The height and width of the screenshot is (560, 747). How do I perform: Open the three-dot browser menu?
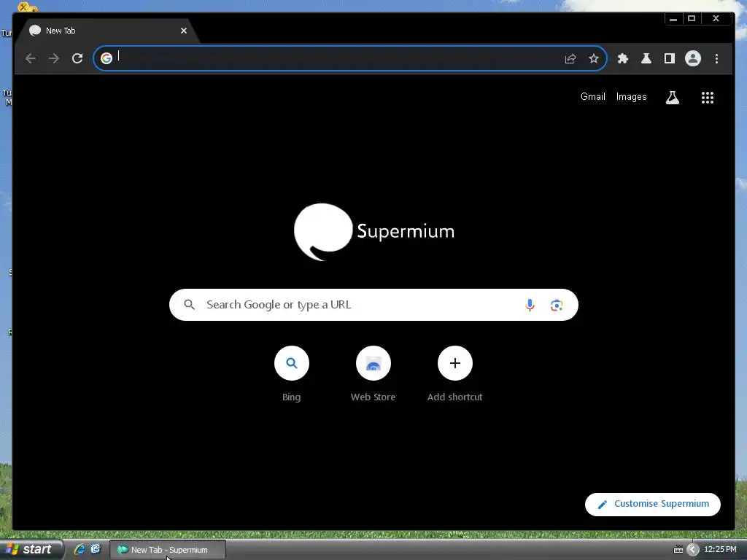point(716,58)
